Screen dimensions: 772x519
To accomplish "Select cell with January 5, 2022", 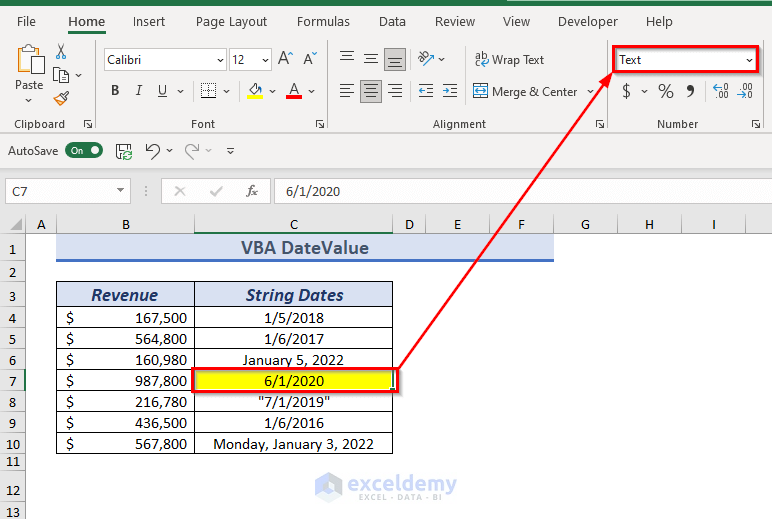I will tap(293, 360).
